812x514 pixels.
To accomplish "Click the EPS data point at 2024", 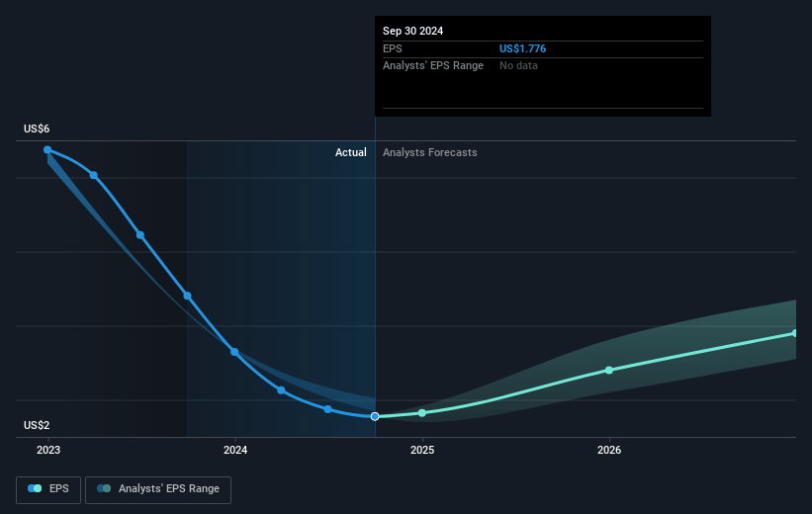I will (x=234, y=352).
